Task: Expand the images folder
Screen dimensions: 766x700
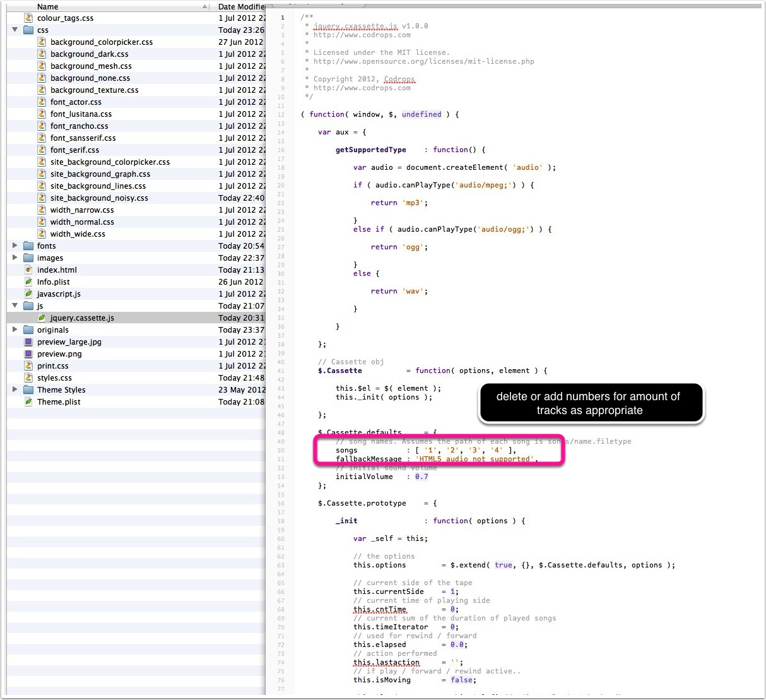Action: click(x=15, y=258)
